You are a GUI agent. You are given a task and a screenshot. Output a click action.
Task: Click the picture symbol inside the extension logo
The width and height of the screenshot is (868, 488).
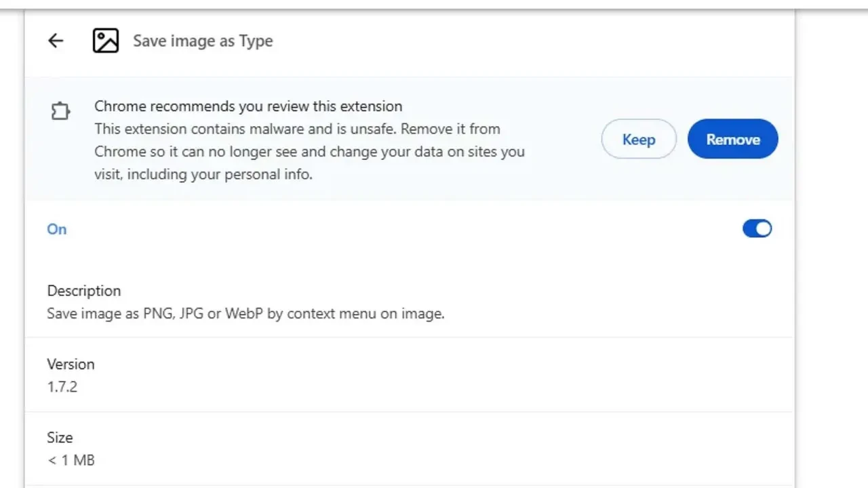click(106, 41)
